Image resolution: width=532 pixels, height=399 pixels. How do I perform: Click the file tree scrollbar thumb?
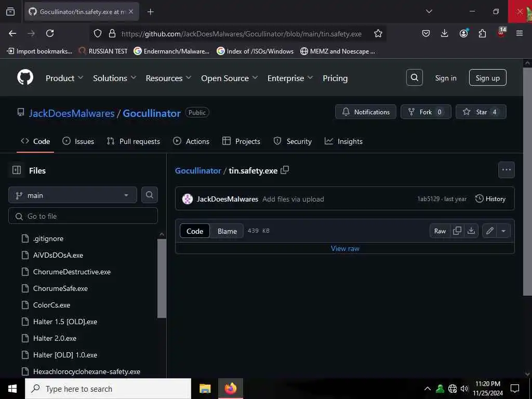(x=162, y=278)
